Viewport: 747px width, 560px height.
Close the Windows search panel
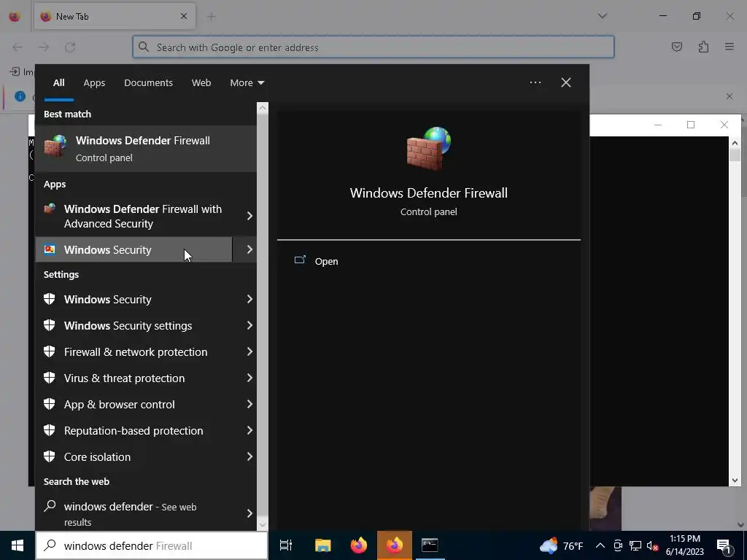click(566, 82)
